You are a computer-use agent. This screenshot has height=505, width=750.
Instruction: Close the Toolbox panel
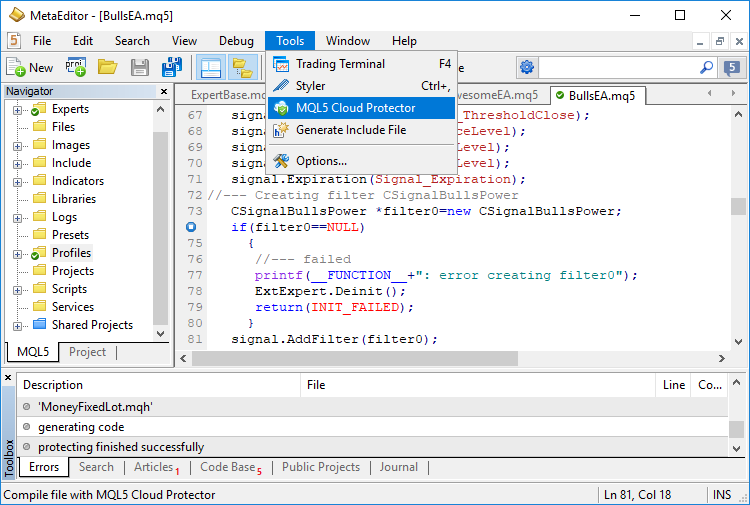(8, 377)
